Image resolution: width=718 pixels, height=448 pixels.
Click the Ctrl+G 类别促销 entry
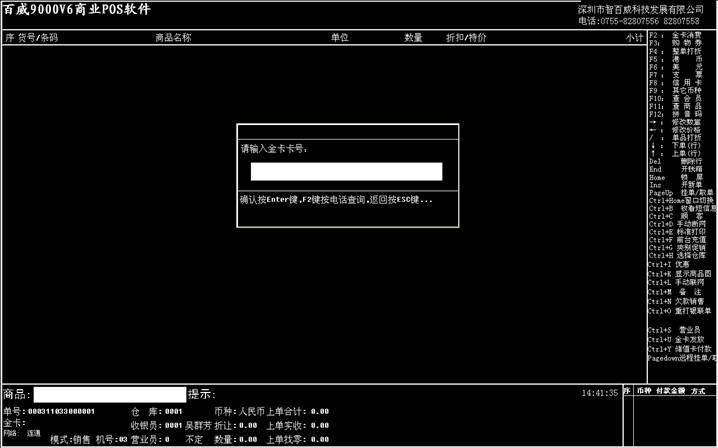click(677, 248)
